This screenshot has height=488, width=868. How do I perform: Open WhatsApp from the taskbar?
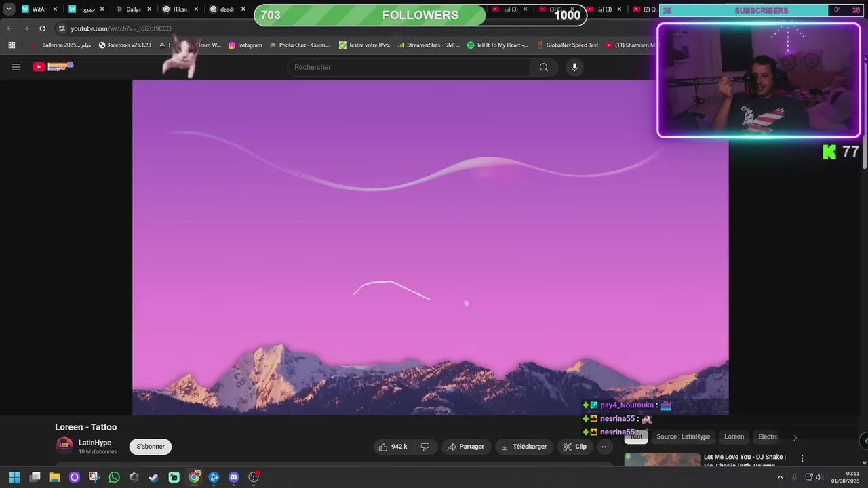pyautogui.click(x=114, y=477)
